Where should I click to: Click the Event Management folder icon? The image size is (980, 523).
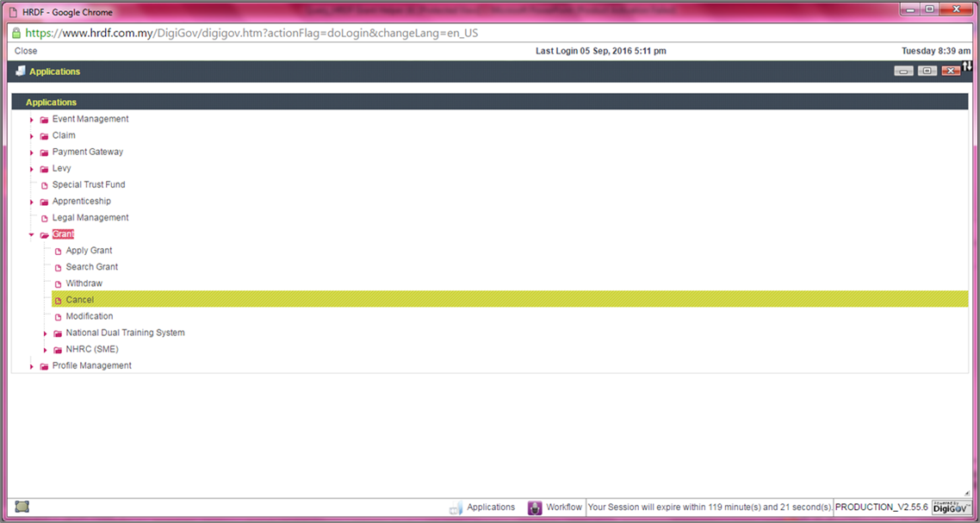(x=45, y=120)
